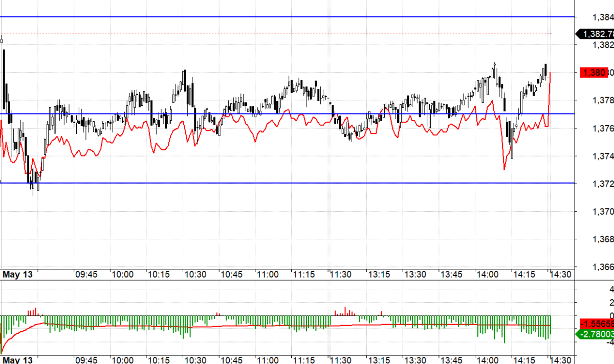Click the 1,366 price axis label
This screenshot has width=614, height=364.
point(603,267)
